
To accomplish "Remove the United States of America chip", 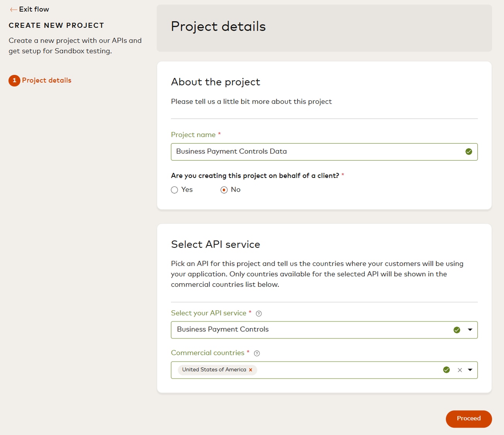I will [x=250, y=370].
